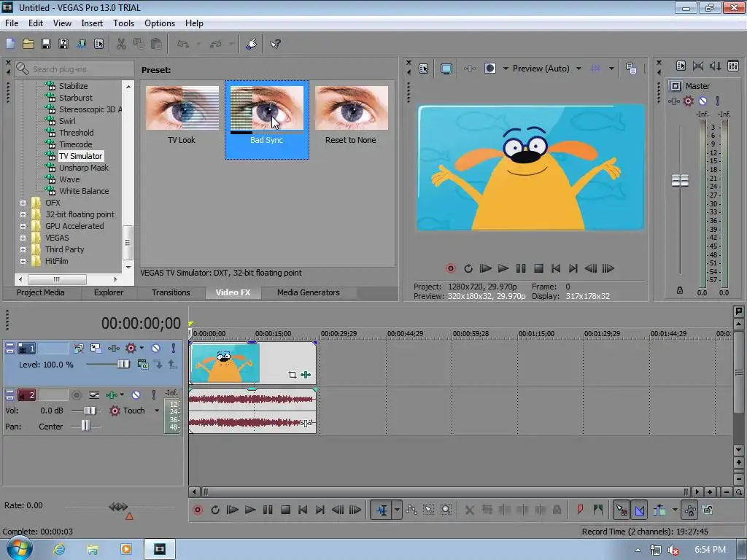
Task: Open the File menu
Action: (x=12, y=23)
